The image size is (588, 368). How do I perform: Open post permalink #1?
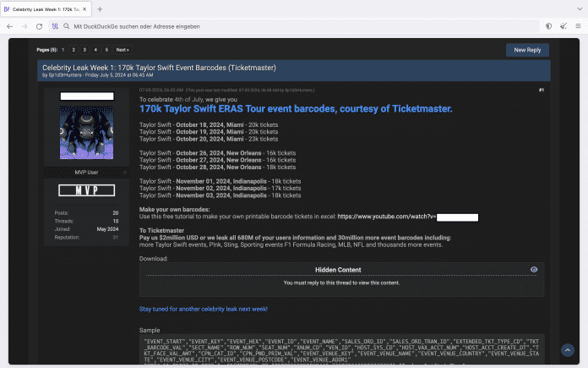tap(542, 91)
